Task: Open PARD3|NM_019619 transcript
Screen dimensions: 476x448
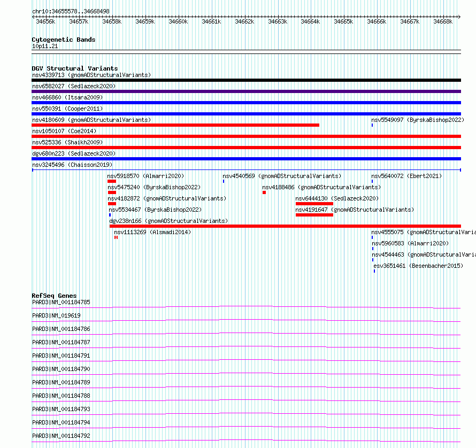Action: click(56, 315)
